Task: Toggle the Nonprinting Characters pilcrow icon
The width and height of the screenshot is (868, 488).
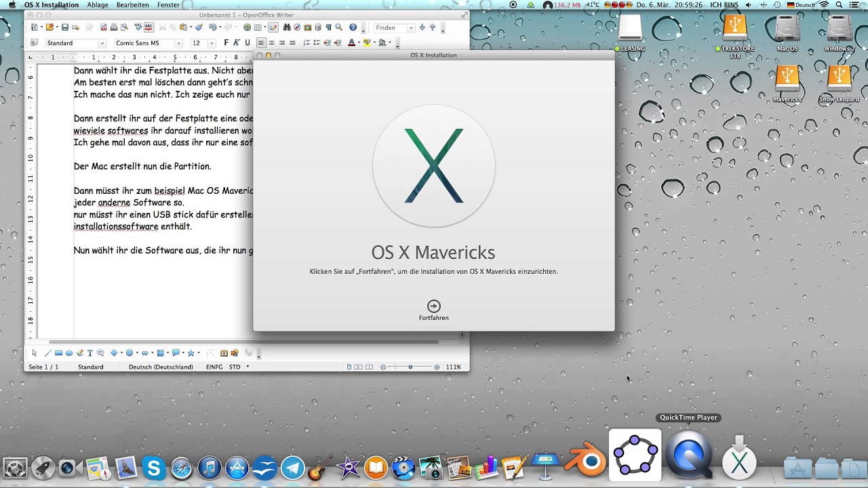Action: (x=328, y=27)
